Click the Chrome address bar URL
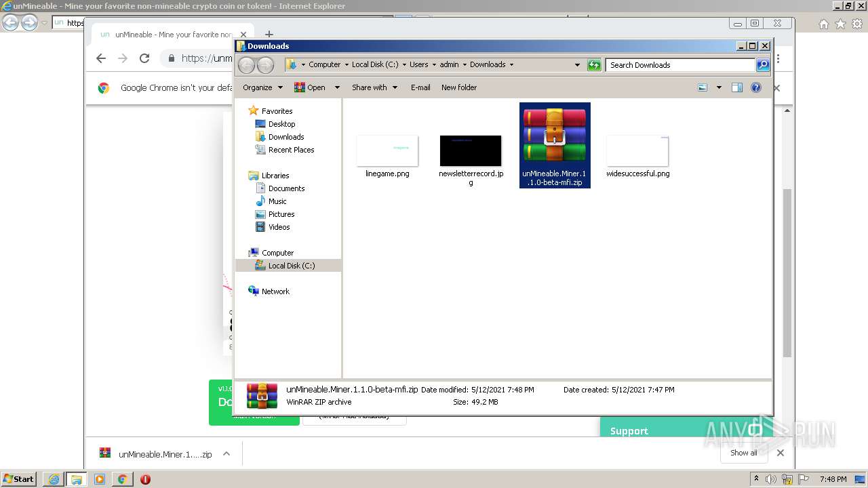 pyautogui.click(x=207, y=58)
